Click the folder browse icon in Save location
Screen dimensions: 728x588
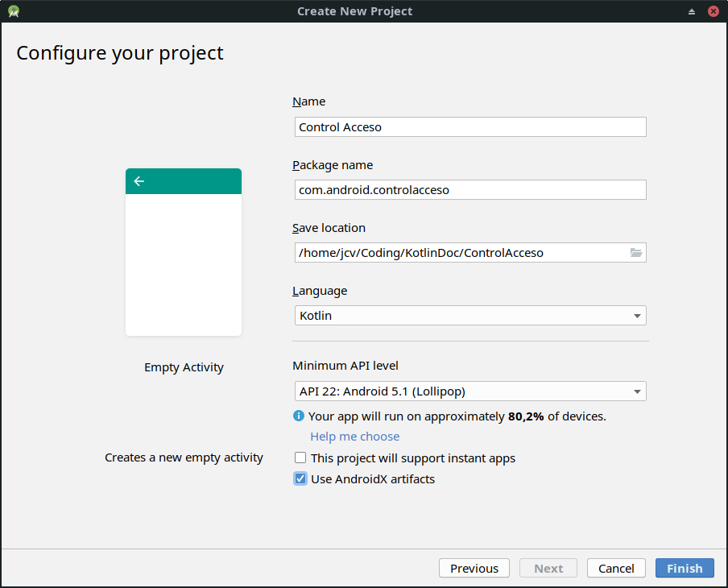pyautogui.click(x=636, y=253)
